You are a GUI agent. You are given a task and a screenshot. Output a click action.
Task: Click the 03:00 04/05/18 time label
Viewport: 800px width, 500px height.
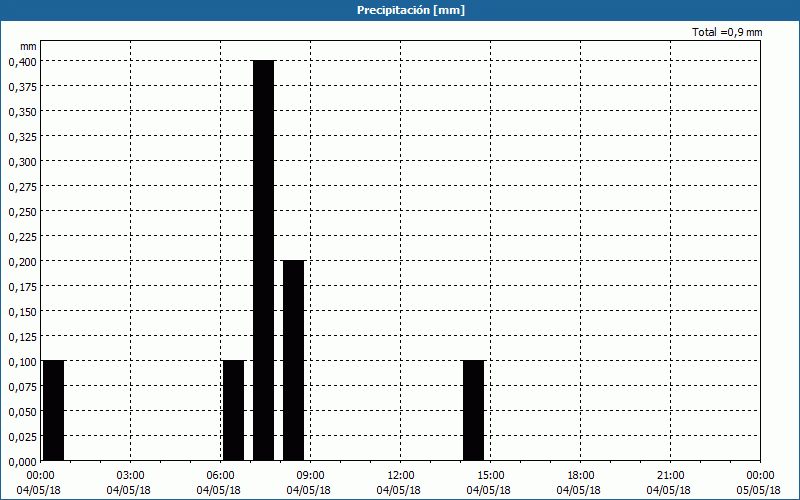point(129,483)
